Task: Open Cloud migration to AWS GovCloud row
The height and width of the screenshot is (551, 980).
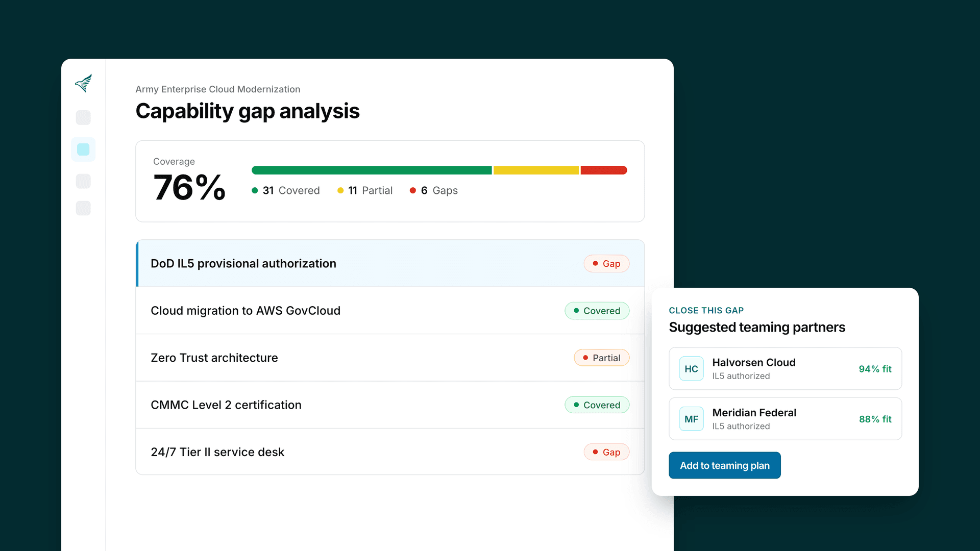Action: pos(390,311)
